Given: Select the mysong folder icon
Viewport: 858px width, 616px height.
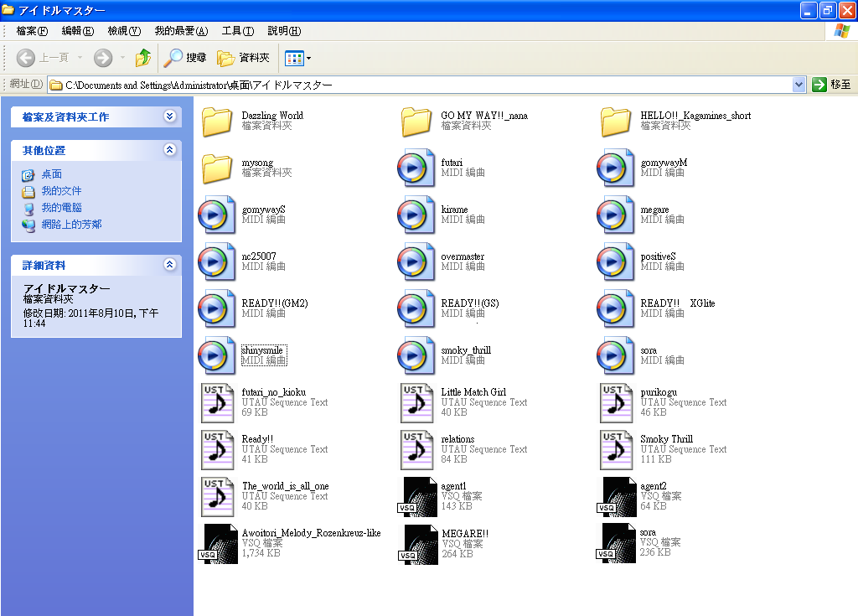Looking at the screenshot, I should point(217,168).
